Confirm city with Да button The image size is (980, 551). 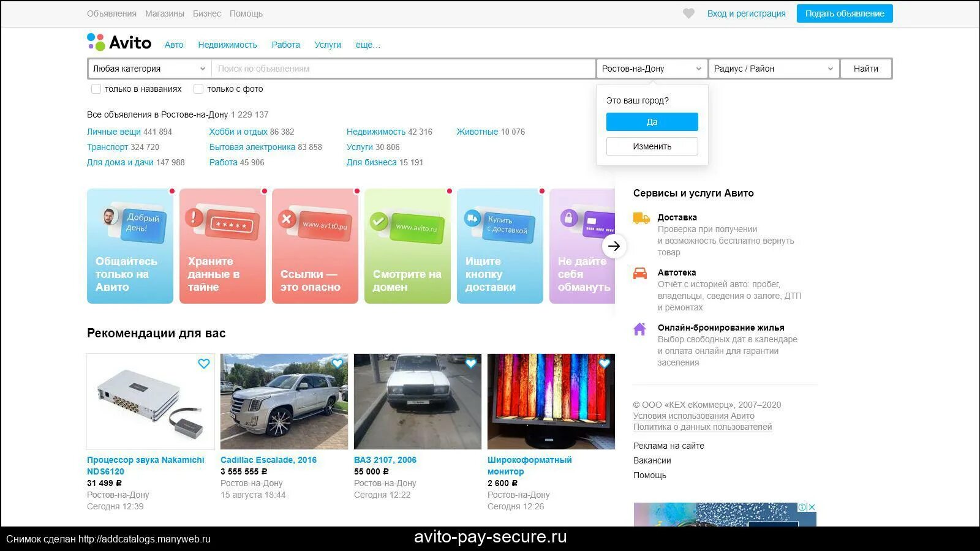tap(652, 122)
